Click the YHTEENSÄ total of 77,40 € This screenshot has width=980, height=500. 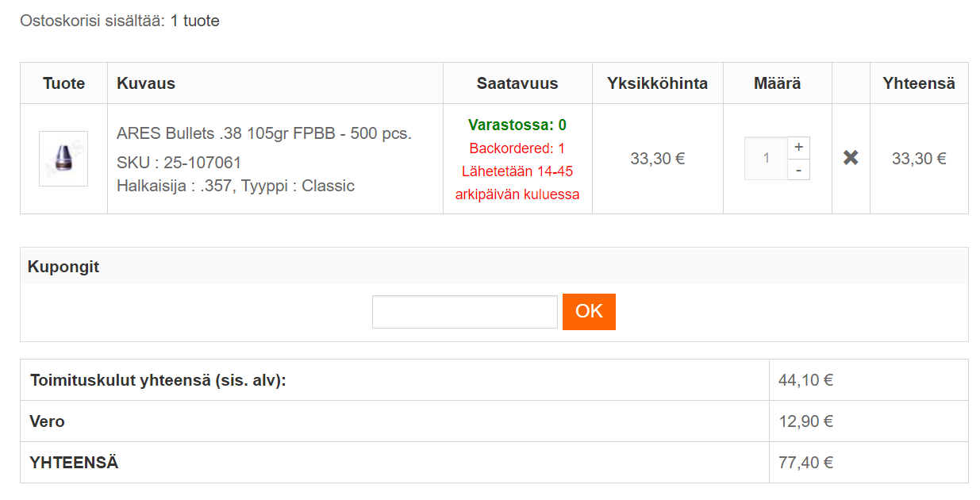[x=805, y=462]
